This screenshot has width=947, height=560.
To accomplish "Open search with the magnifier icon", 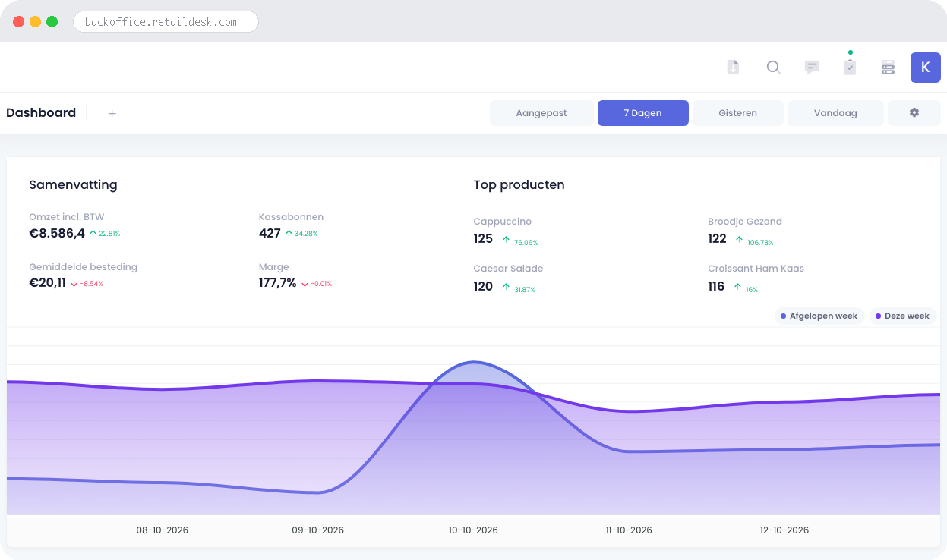I will (x=773, y=68).
